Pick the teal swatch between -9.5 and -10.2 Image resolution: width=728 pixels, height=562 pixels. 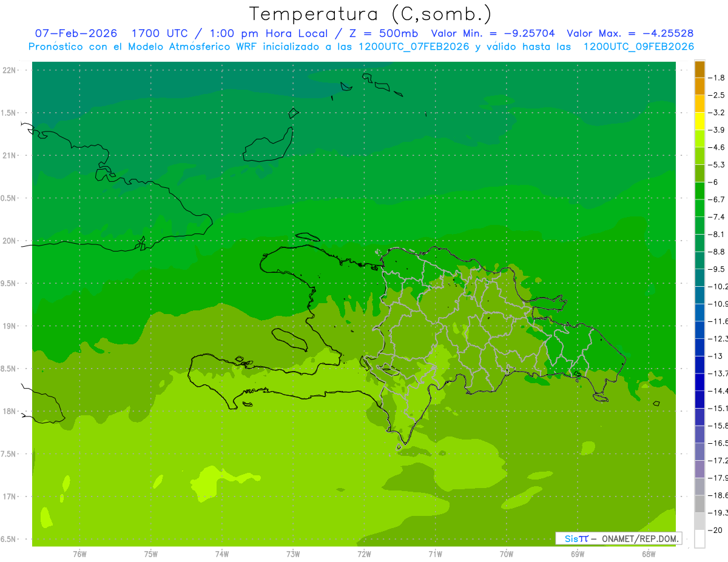[699, 278]
